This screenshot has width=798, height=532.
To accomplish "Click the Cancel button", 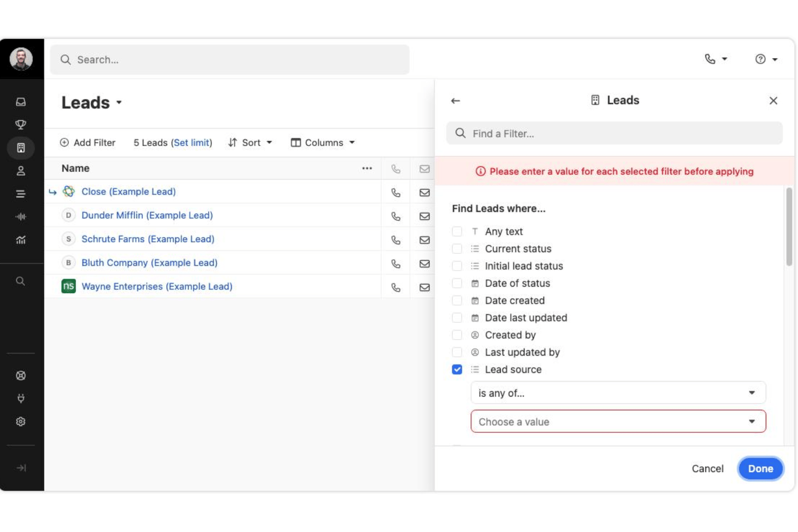I will pyautogui.click(x=707, y=468).
